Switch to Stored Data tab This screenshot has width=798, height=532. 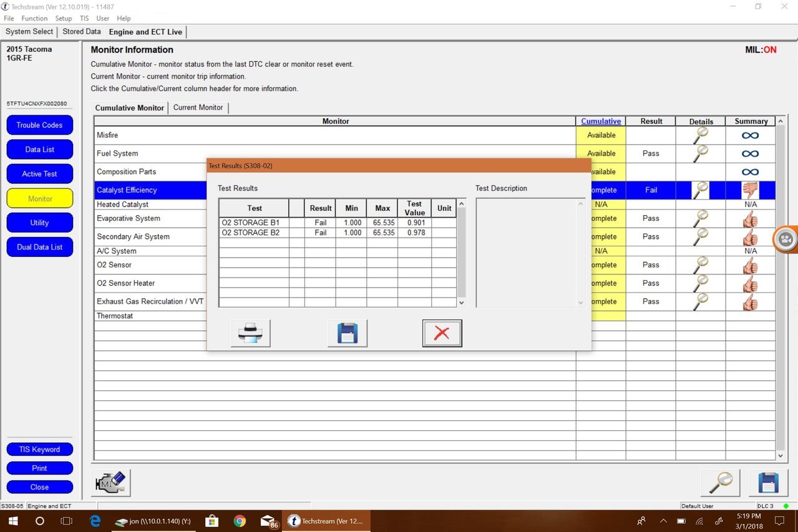[82, 32]
